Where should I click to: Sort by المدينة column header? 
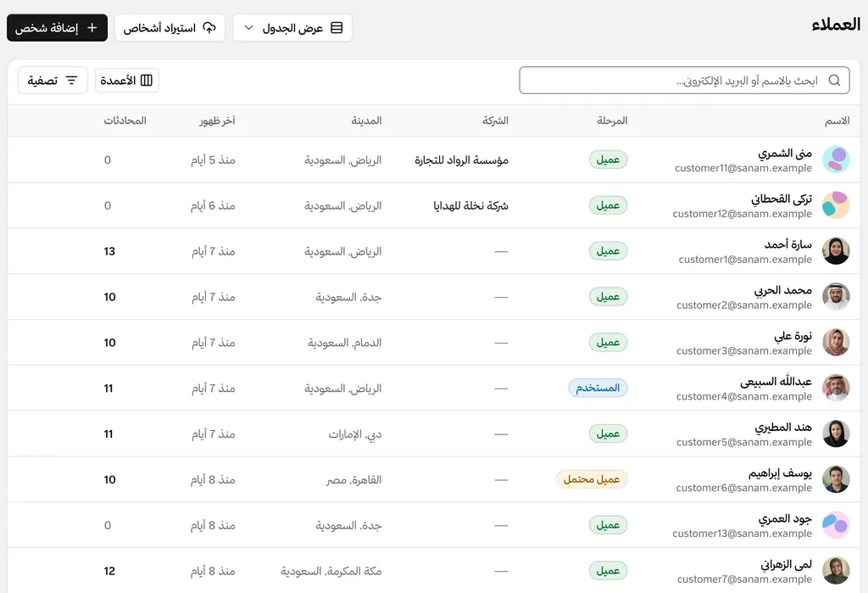tap(366, 120)
